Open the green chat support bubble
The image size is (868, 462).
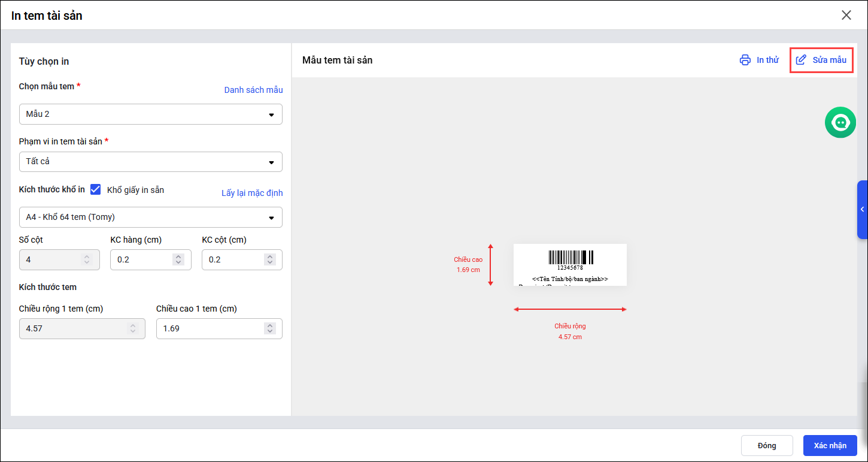coord(840,122)
